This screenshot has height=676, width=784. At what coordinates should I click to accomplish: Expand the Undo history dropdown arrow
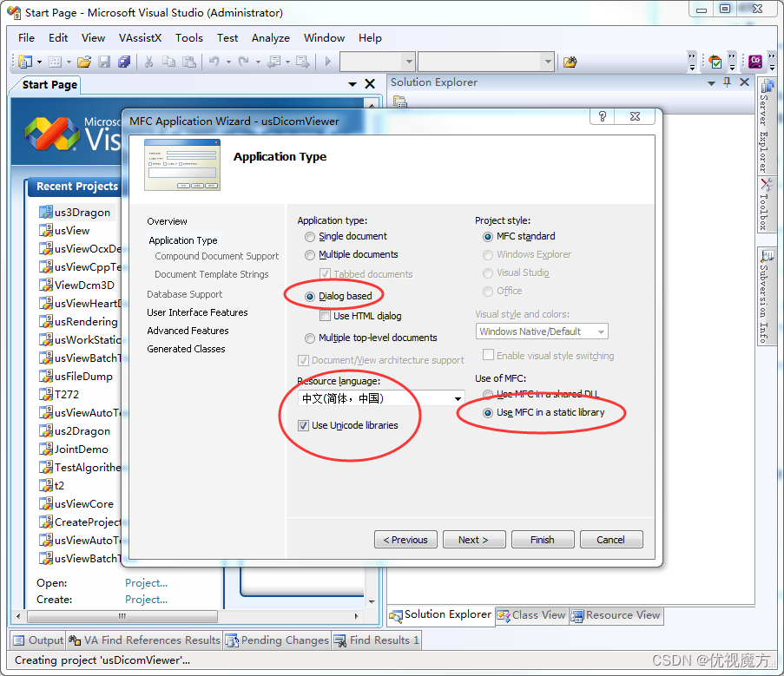click(x=228, y=62)
